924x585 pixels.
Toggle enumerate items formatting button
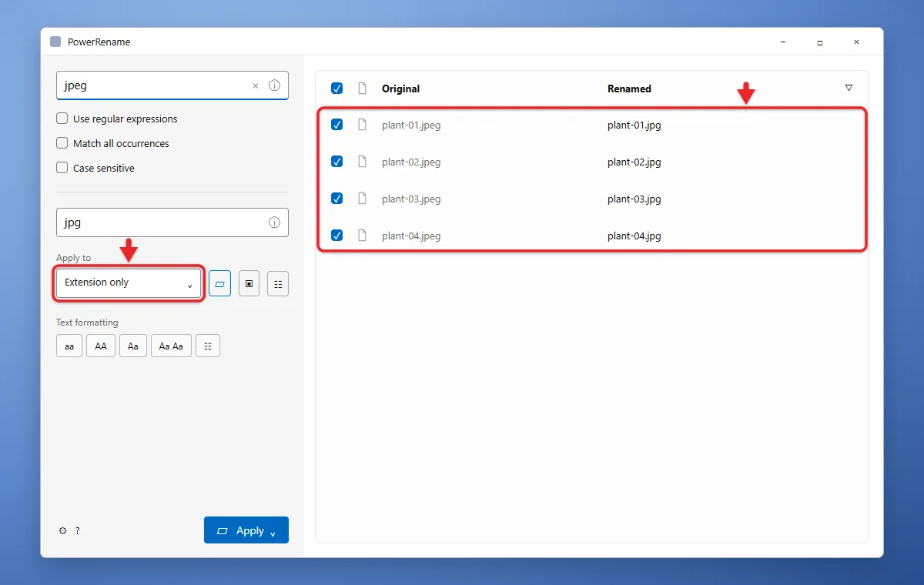208,346
